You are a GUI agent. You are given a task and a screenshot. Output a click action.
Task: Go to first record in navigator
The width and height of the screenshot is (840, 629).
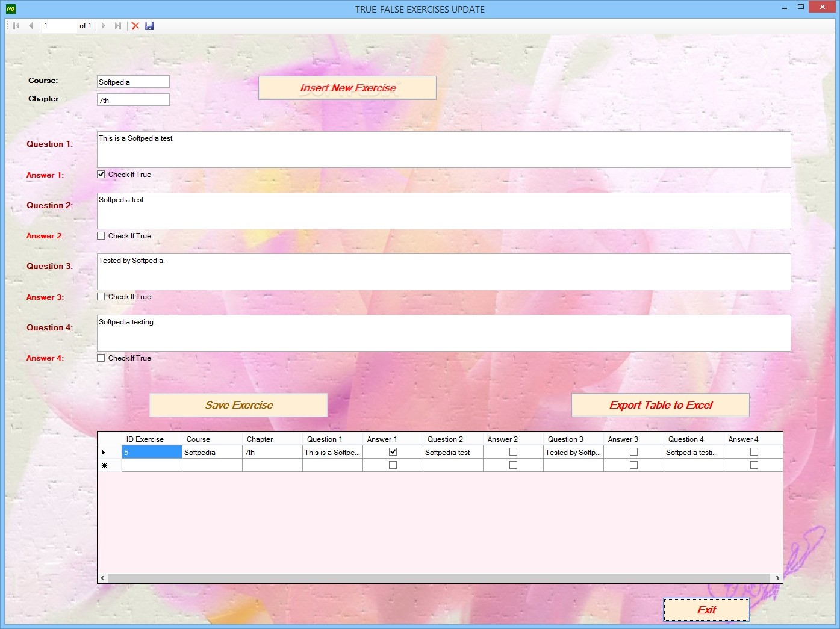pos(17,26)
